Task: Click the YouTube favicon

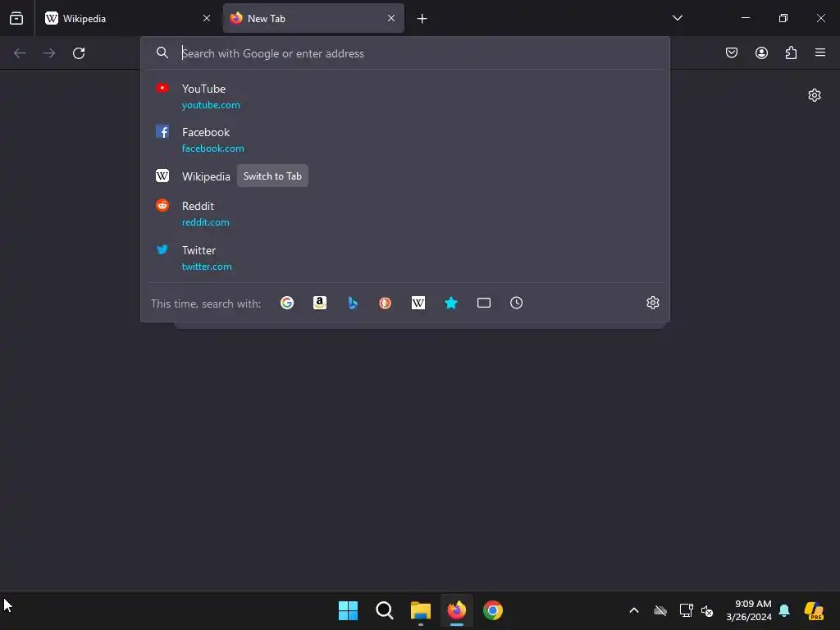Action: click(x=162, y=88)
